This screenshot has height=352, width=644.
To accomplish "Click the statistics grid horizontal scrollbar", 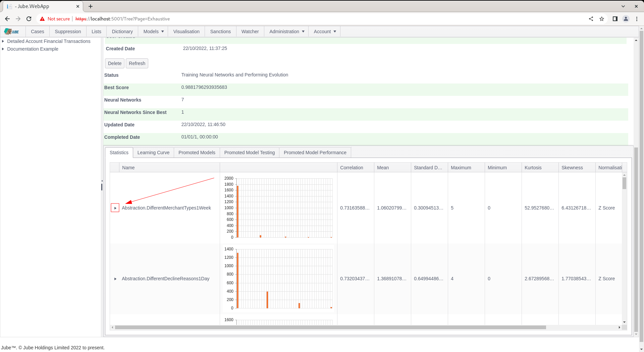I will click(x=330, y=328).
